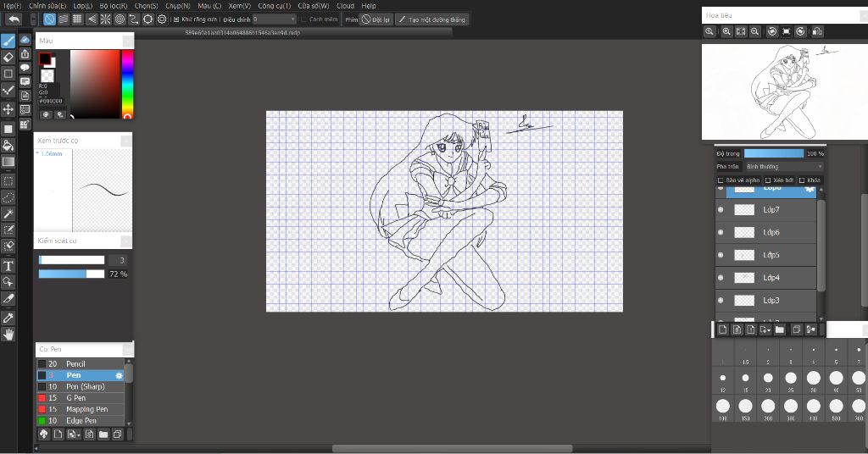Open the Lớp(L) menu
Image resolution: width=868 pixels, height=454 pixels.
83,6
